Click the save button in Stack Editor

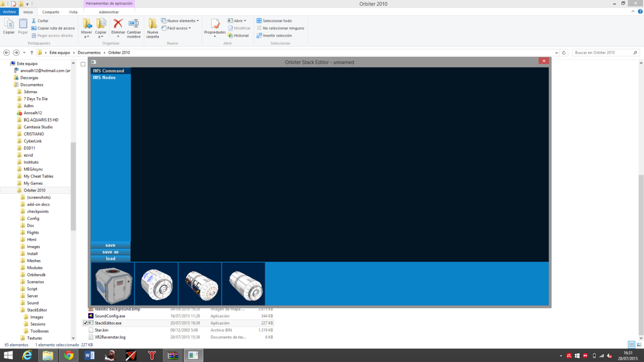click(x=111, y=245)
